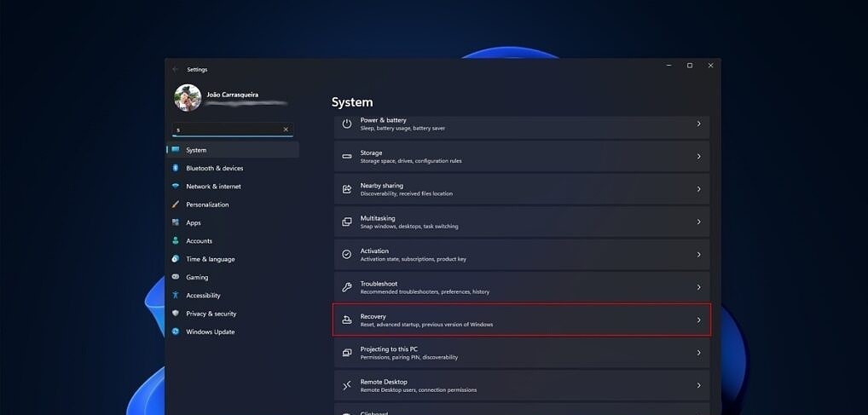Image resolution: width=868 pixels, height=415 pixels.
Task: Click the Power & battery icon
Action: point(347,124)
